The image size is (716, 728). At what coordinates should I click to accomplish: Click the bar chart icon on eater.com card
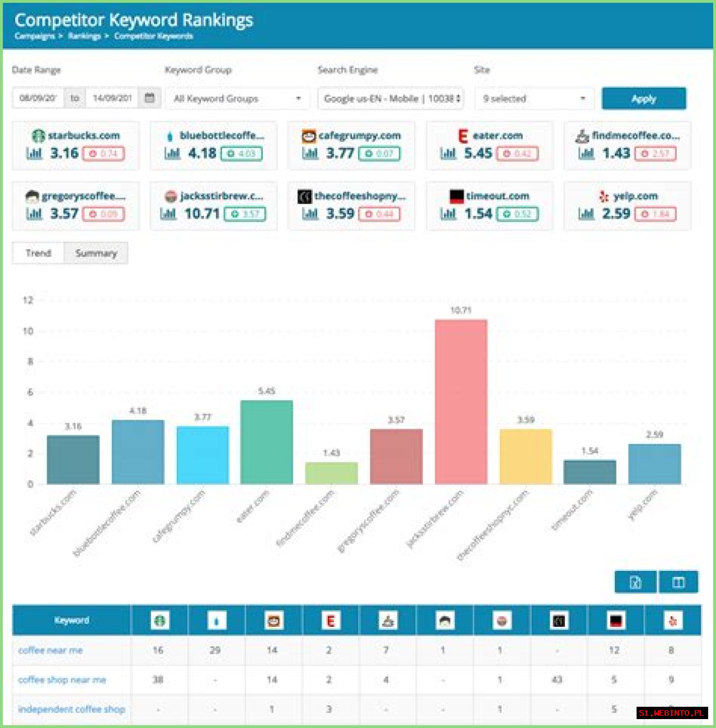click(448, 153)
